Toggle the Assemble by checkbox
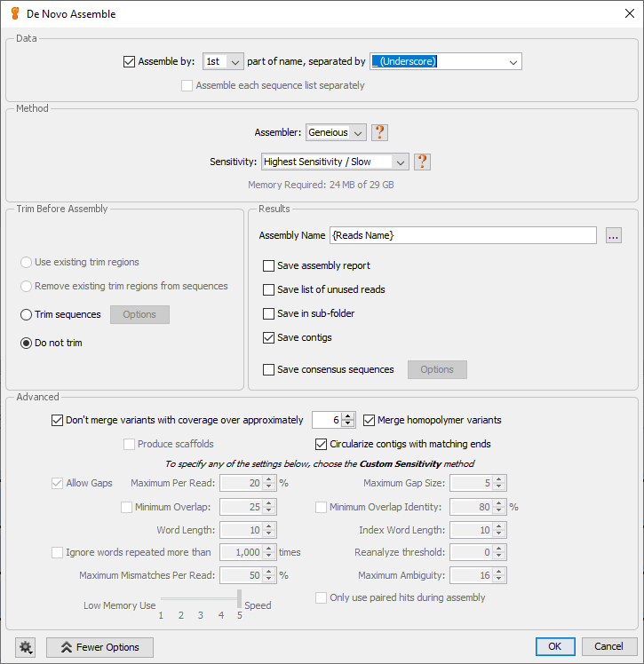 click(x=129, y=62)
